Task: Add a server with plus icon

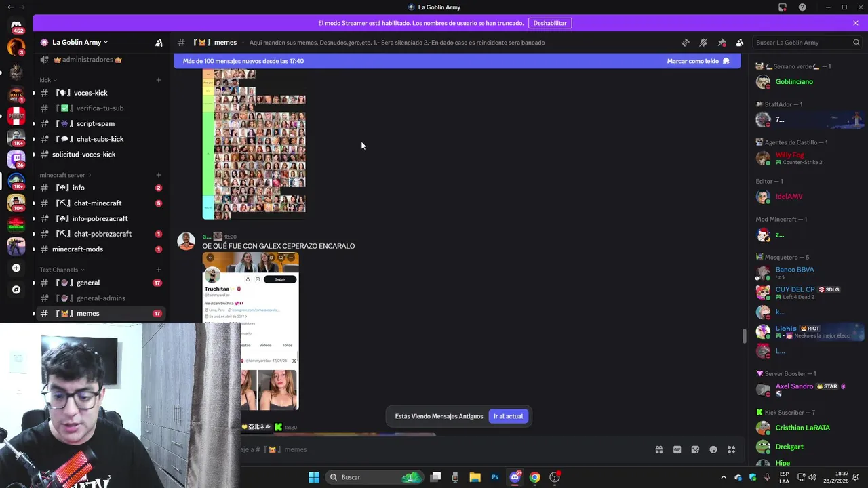Action: (16, 268)
